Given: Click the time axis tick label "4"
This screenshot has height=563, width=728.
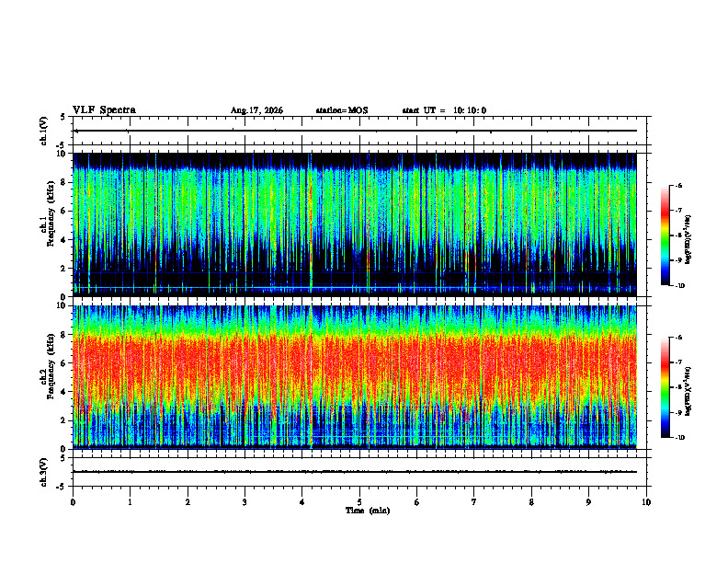Looking at the screenshot, I should pos(302,502).
